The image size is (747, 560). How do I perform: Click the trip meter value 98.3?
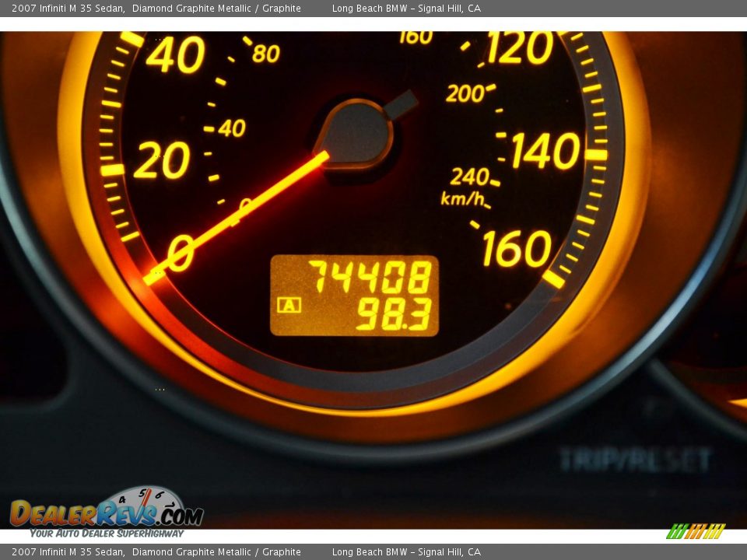[x=394, y=313]
